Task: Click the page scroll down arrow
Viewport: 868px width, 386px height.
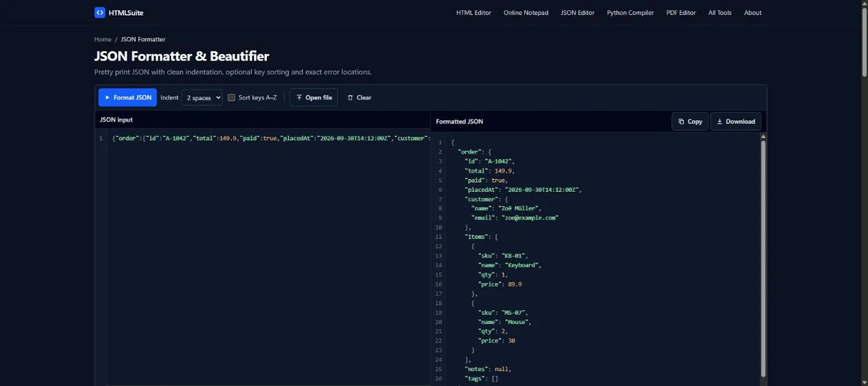Action: pos(864,382)
